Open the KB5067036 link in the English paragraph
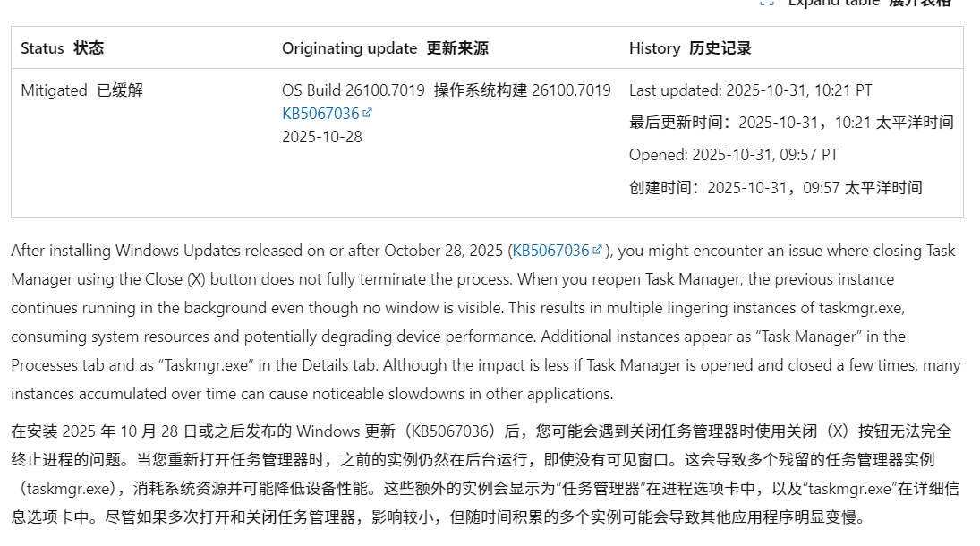Viewport: 980px width, 546px height. (550, 251)
